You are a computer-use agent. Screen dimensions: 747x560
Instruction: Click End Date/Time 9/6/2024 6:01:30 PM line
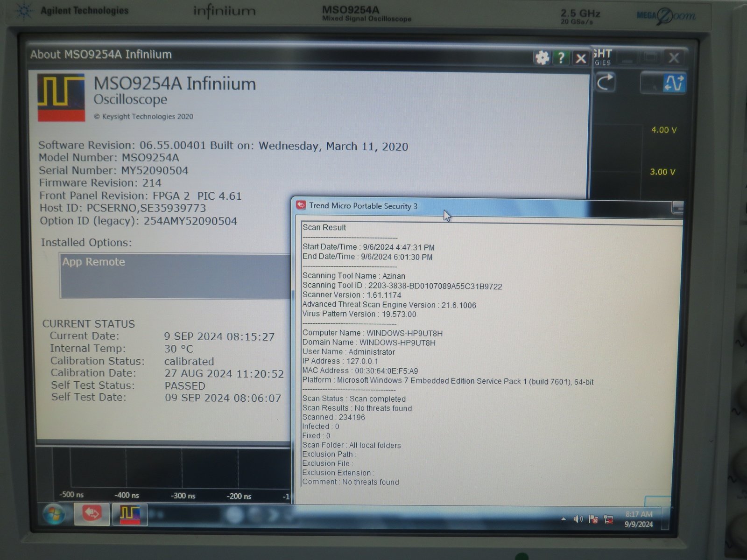pos(367,257)
